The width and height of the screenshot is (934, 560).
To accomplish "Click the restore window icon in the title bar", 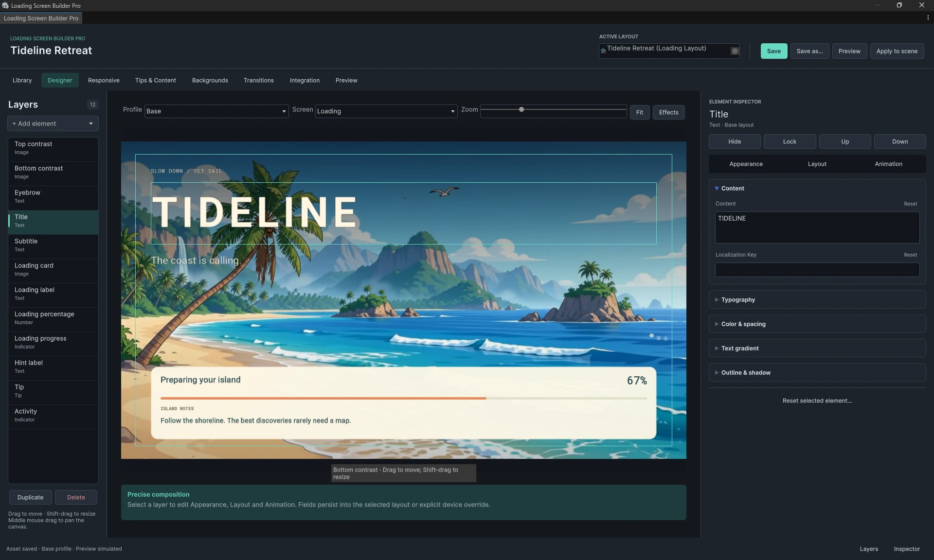I will click(899, 5).
